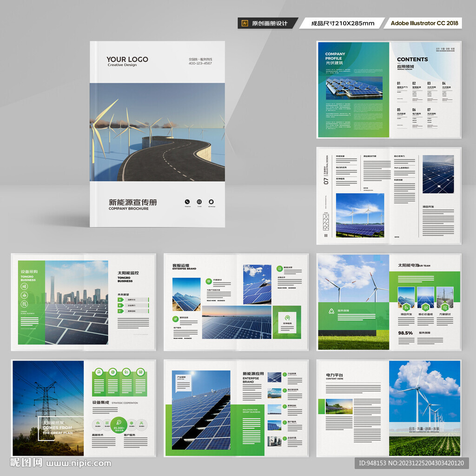Click the power transmission tower photo
The width and height of the screenshot is (476, 476).
pos(48,408)
